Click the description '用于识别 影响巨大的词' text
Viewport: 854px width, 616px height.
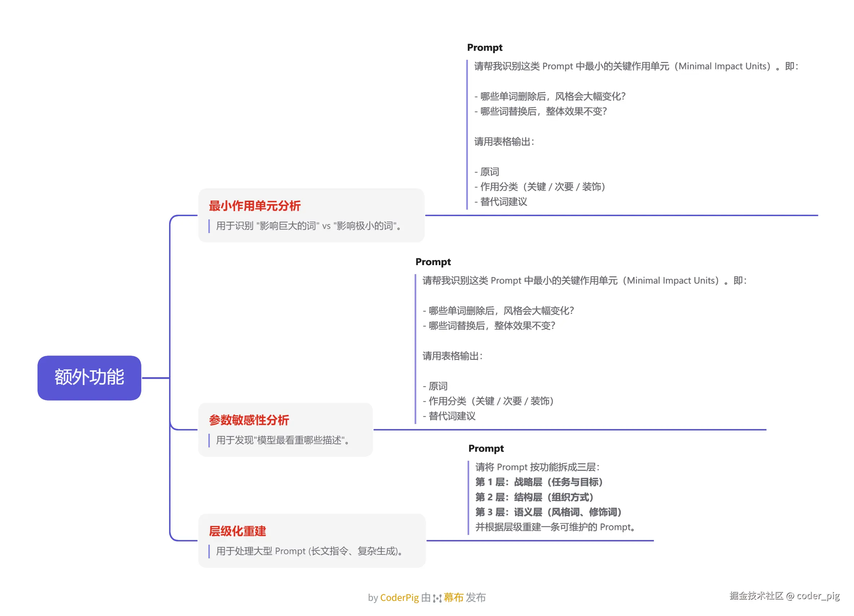click(x=309, y=226)
